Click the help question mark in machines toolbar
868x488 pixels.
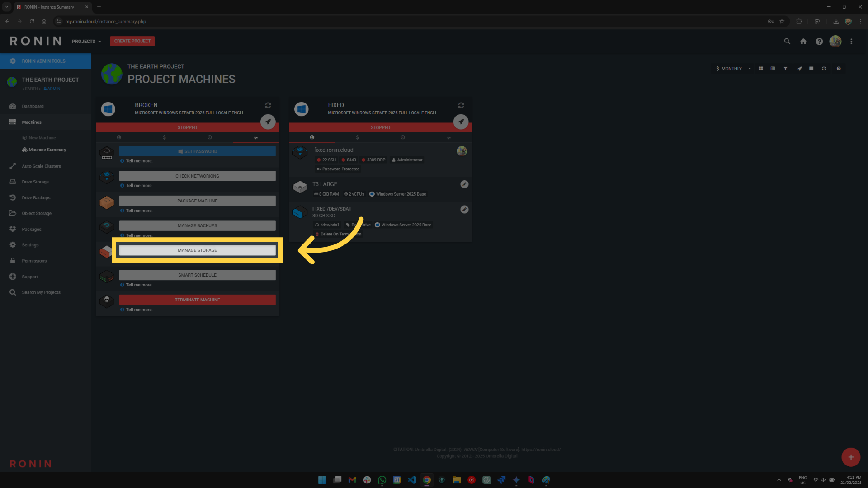tap(839, 69)
